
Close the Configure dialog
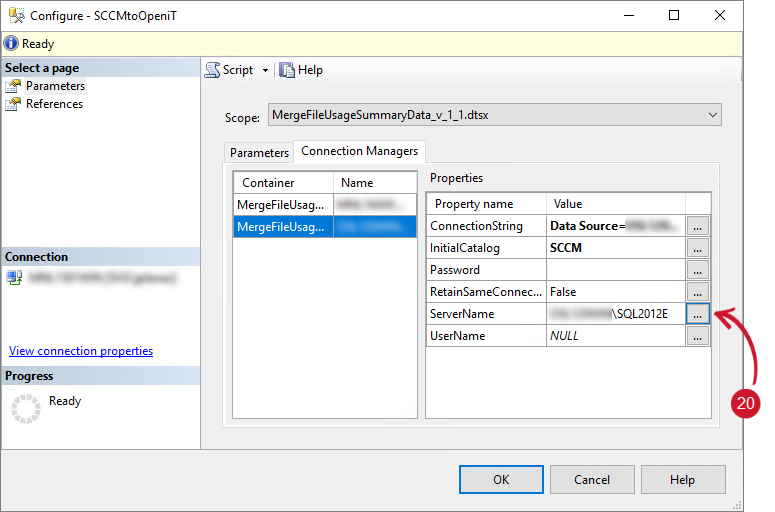tap(720, 15)
